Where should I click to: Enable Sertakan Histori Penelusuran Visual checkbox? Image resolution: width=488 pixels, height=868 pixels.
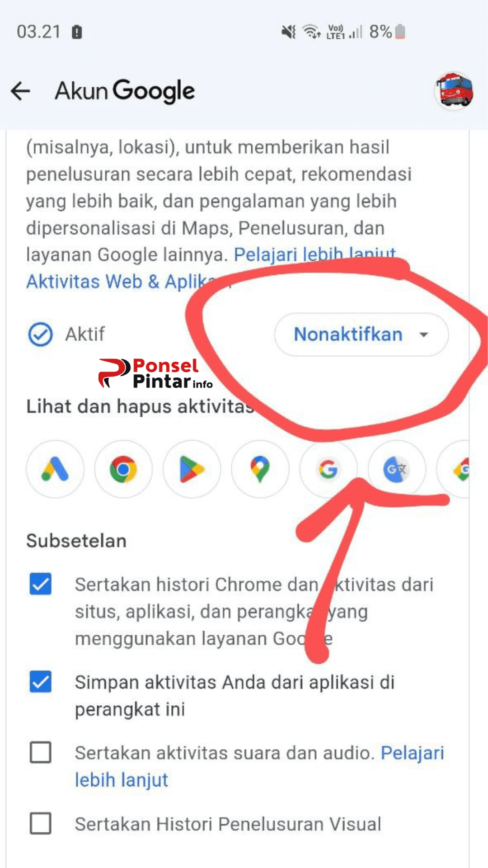click(41, 823)
